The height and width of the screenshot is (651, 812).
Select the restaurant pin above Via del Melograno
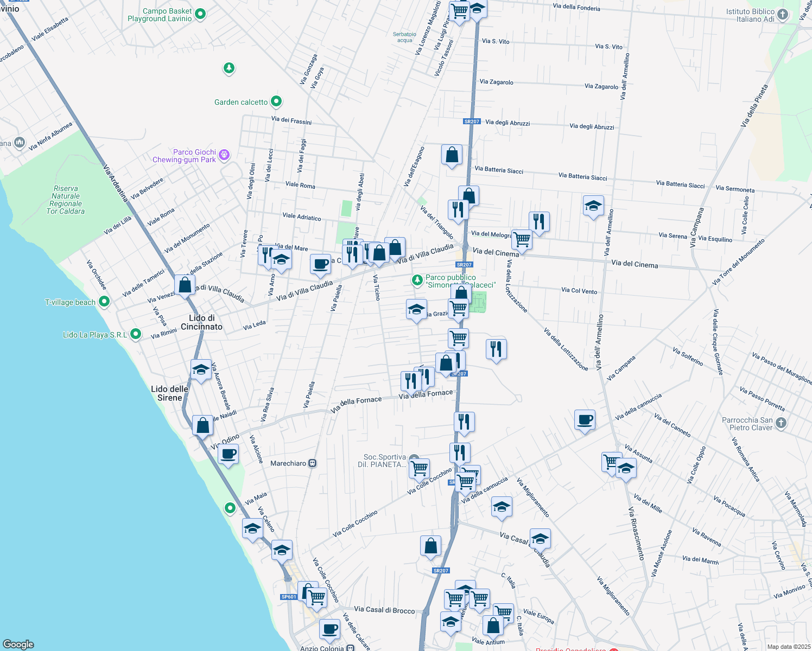point(538,222)
